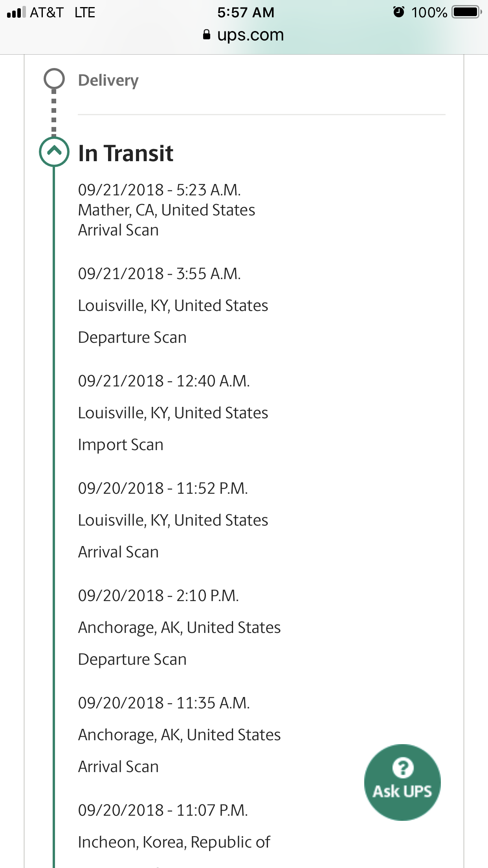Tap the battery icon in status bar

[466, 12]
